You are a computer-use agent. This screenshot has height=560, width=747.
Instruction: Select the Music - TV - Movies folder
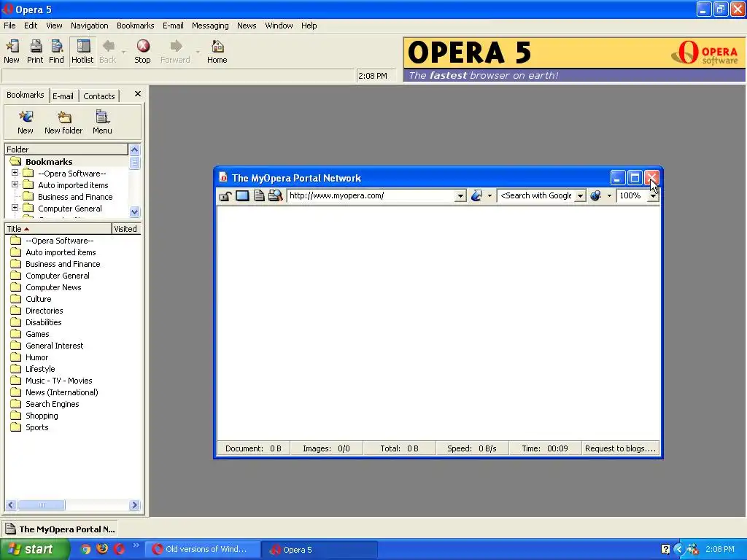coord(58,381)
